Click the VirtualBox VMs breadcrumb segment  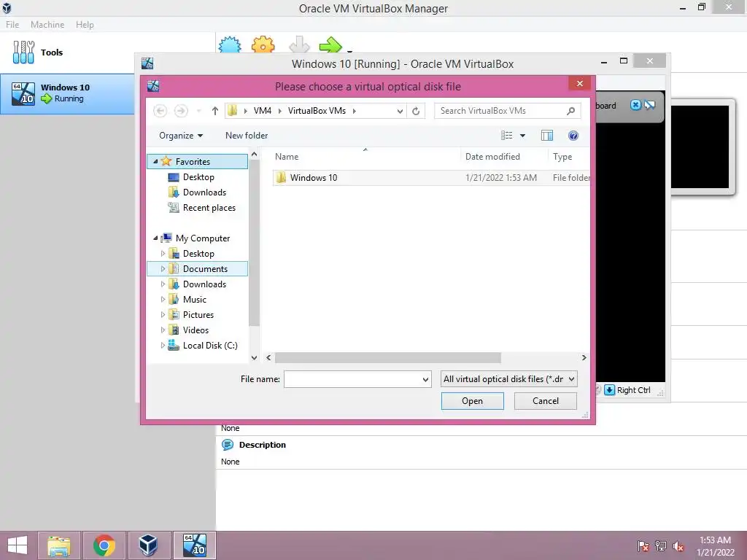317,111
